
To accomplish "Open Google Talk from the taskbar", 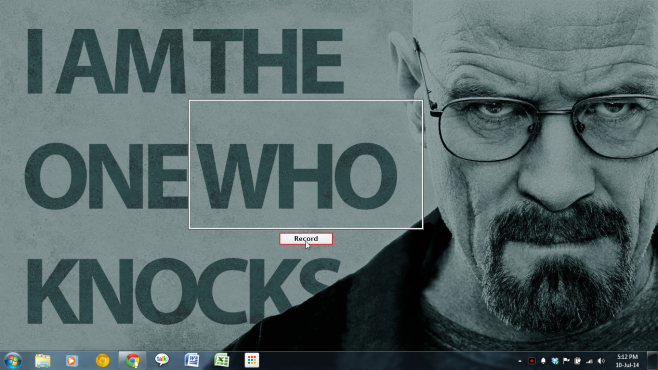I will [x=162, y=360].
